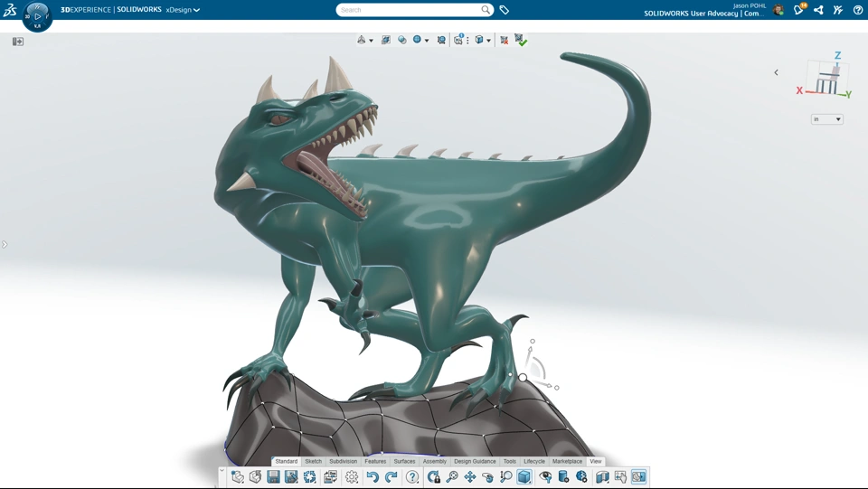868x489 pixels.
Task: Select the pan arrows tool
Action: pyautogui.click(x=470, y=477)
